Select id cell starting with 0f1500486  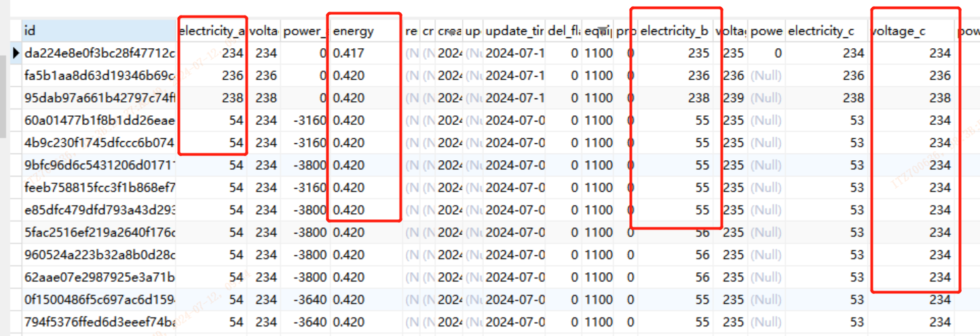[x=99, y=299]
